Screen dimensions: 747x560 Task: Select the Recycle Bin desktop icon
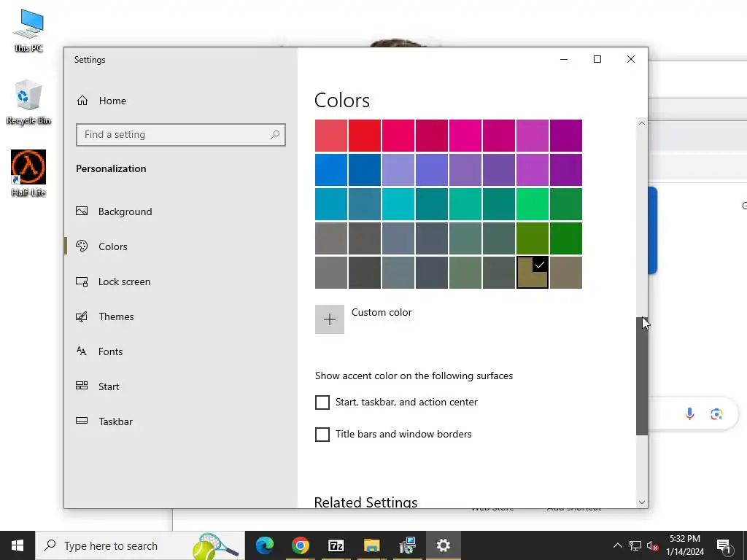click(x=28, y=102)
